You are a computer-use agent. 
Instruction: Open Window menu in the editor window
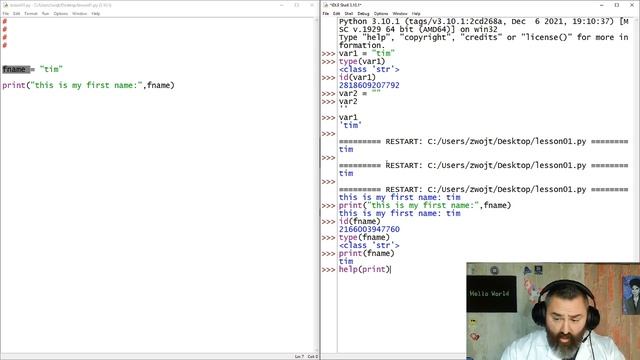point(80,13)
